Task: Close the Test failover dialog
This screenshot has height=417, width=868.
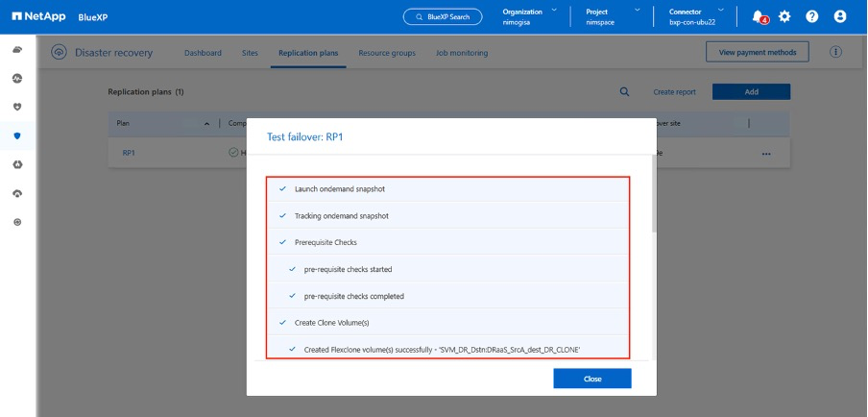Action: [x=592, y=379]
